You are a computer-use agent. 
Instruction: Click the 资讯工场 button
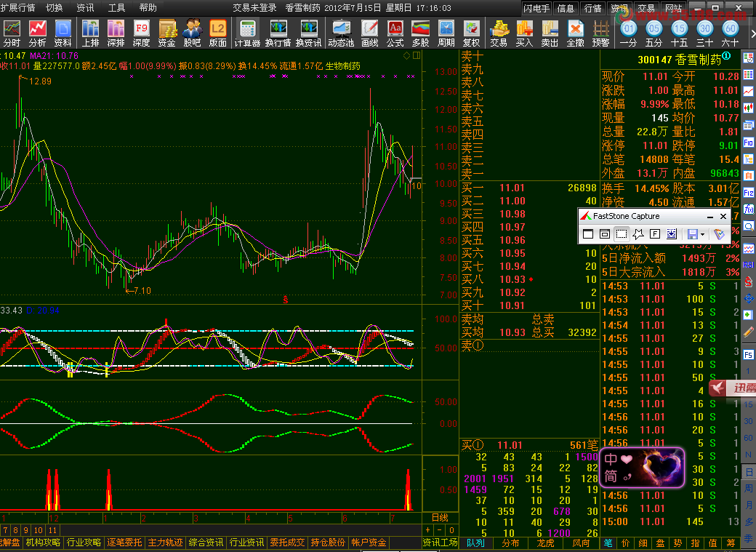[440, 543]
